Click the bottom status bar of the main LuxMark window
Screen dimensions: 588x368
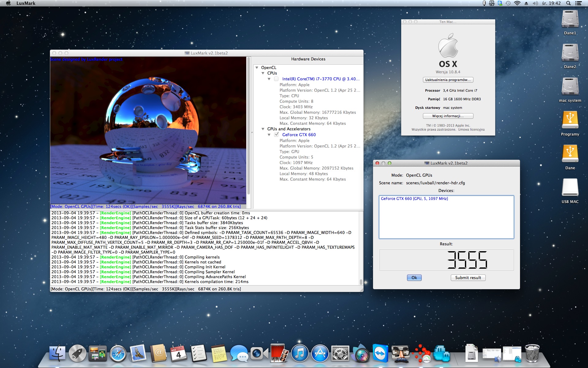(x=207, y=289)
